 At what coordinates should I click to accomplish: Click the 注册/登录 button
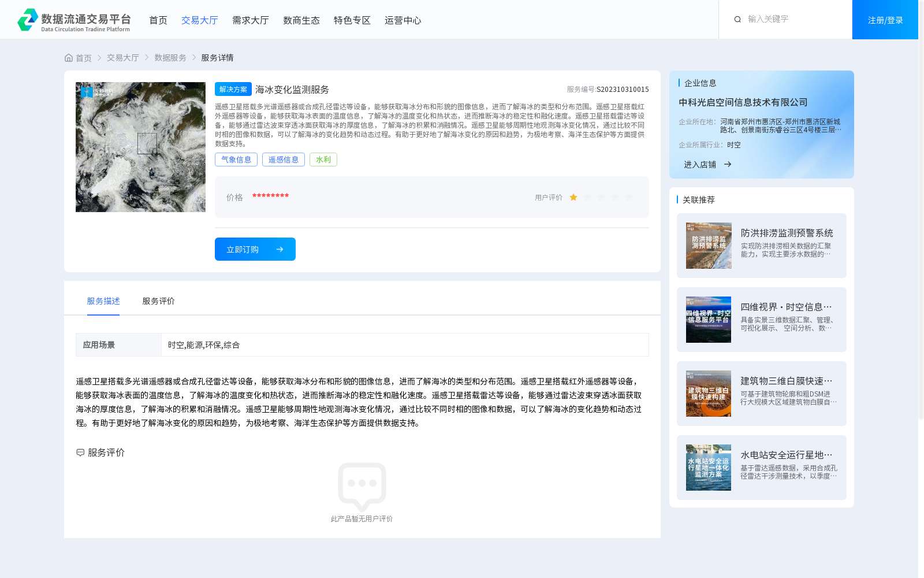click(885, 20)
